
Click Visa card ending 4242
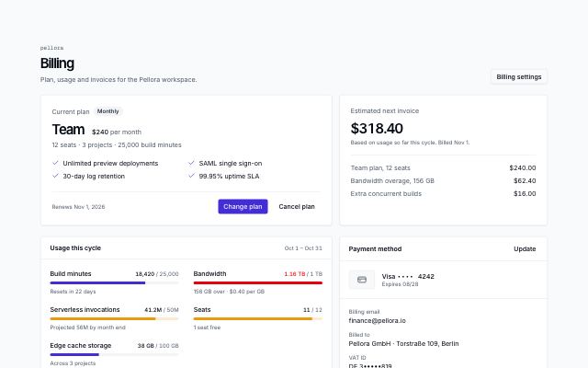pyautogui.click(x=408, y=276)
